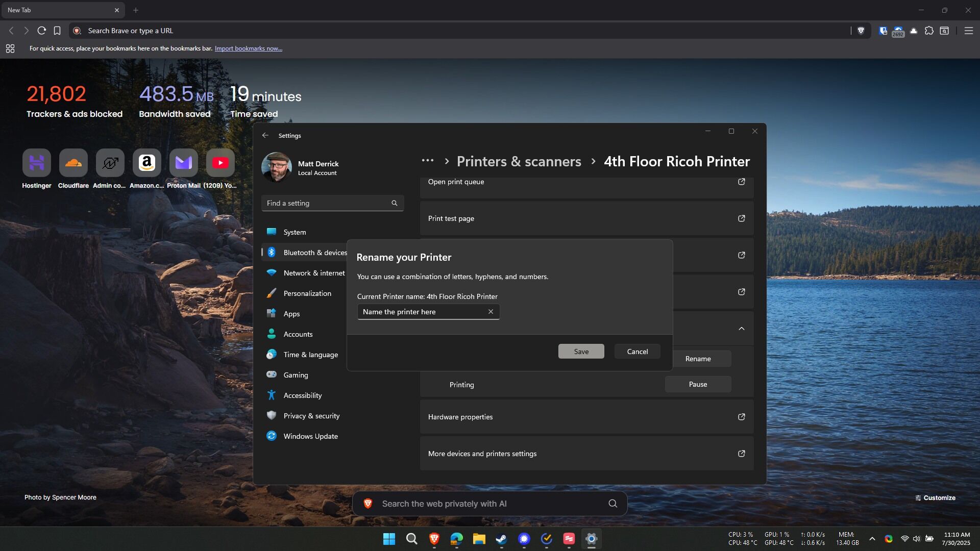Open the Brave extensions puzzle icon
The image size is (980, 551).
[x=929, y=31]
